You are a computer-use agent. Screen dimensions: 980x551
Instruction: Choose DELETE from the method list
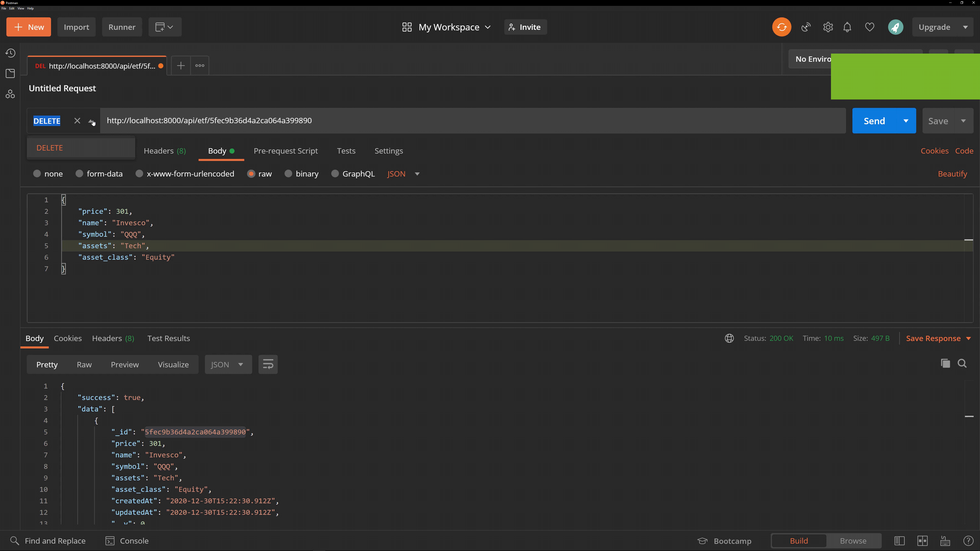click(81, 147)
